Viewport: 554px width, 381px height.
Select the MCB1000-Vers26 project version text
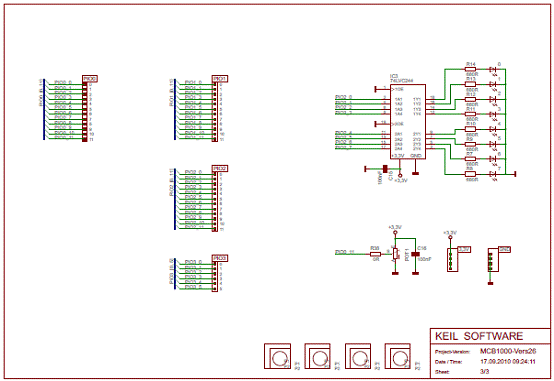pos(508,351)
